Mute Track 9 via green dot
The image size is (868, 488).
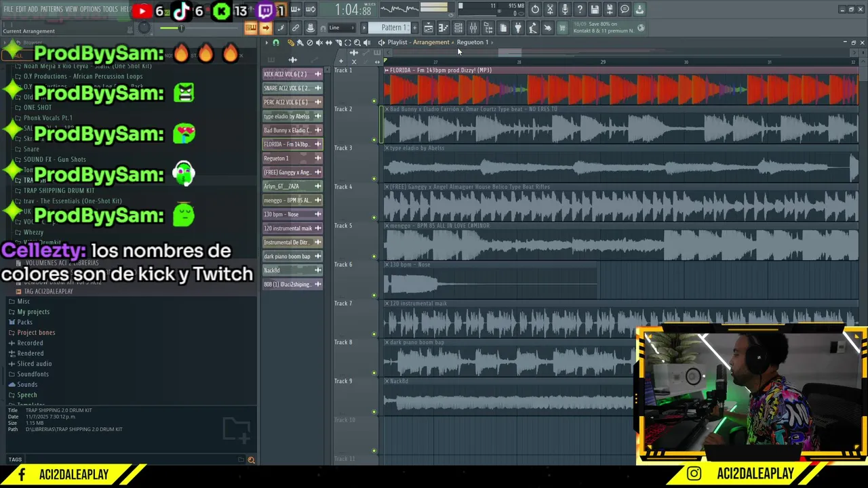point(374,412)
